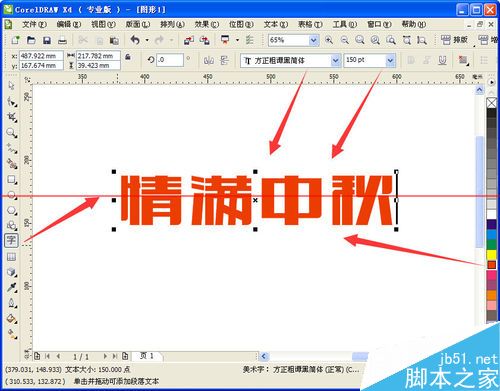The height and width of the screenshot is (391, 500).
Task: Select the Freehand drawing tool
Action: pos(12,148)
